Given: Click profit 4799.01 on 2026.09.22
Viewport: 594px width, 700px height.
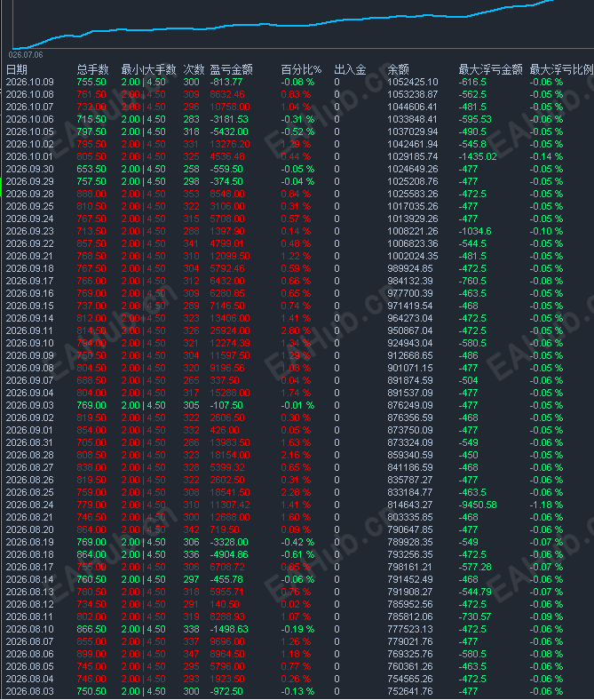Looking at the screenshot, I should point(227,243).
